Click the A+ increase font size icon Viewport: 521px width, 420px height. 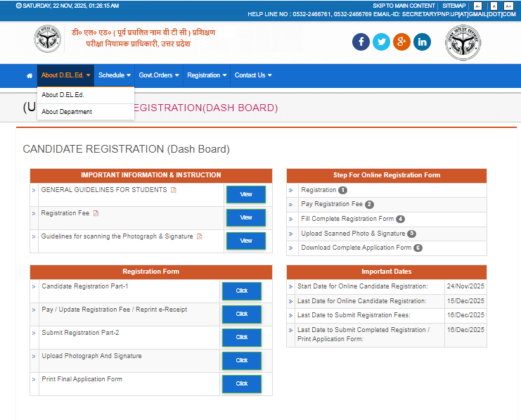[x=508, y=6]
